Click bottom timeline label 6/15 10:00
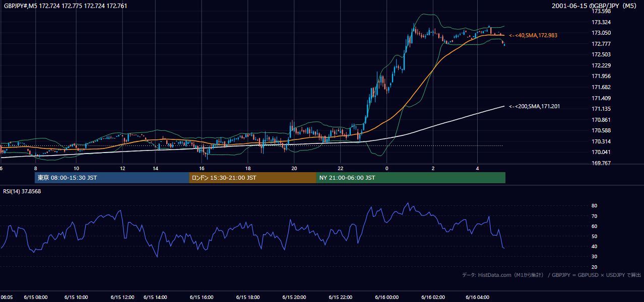The image size is (644, 302). tap(77, 297)
